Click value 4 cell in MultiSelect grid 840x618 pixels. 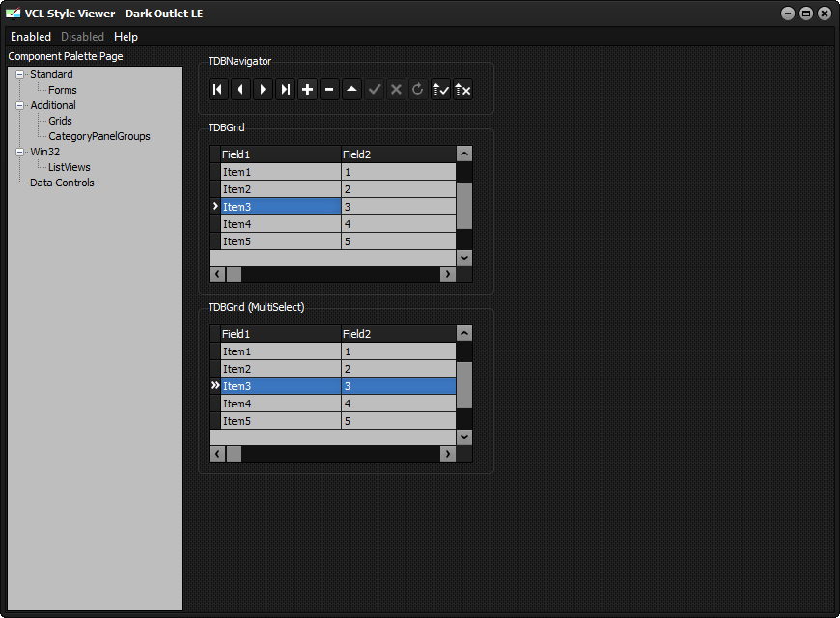coord(399,404)
